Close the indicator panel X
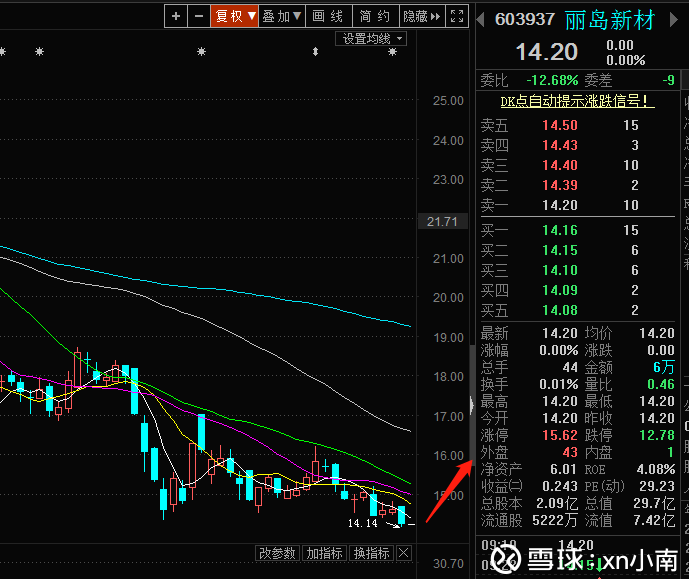This screenshot has height=579, width=689. (x=404, y=553)
